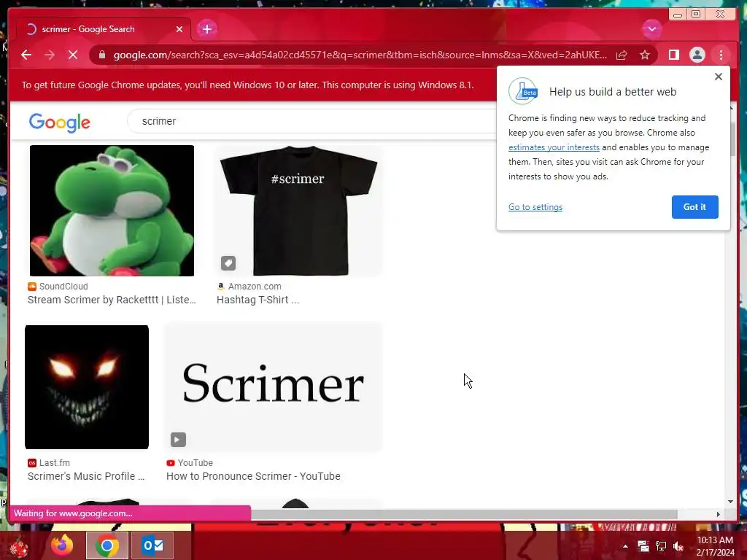This screenshot has width=747, height=560.
Task: Click the forward navigation arrow
Action: coord(50,55)
